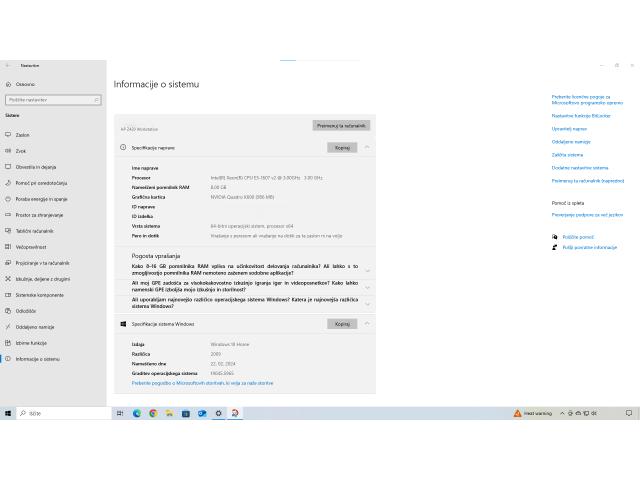Open Prostor za shranjevanje settings
The width and height of the screenshot is (640, 480).
coord(39,215)
